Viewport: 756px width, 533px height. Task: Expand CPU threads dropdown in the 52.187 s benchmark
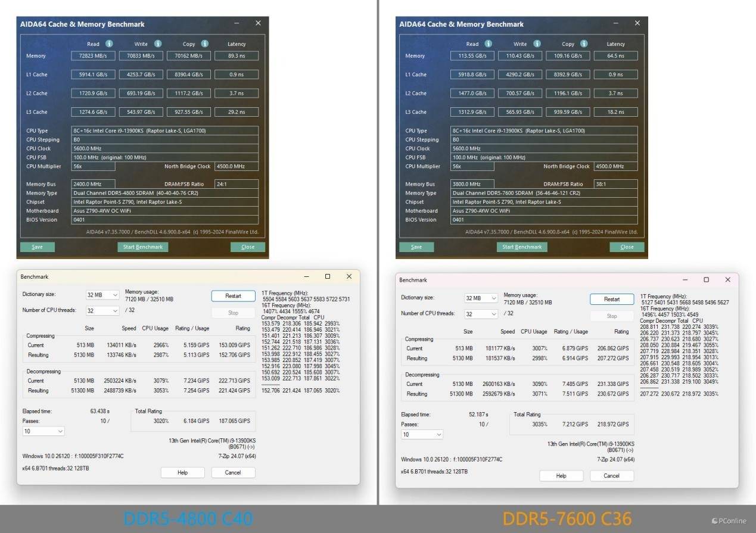(x=481, y=314)
